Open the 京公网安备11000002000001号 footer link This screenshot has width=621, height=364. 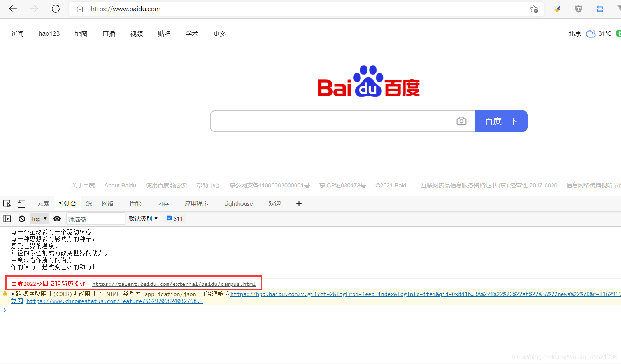(270, 185)
